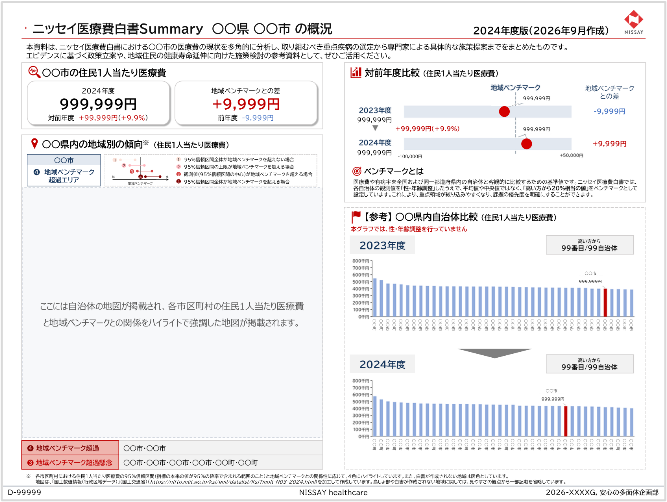Click the red dot on 2024年度 benchmark bar
Image resolution: width=667 pixels, height=502 pixels.
pos(526,144)
